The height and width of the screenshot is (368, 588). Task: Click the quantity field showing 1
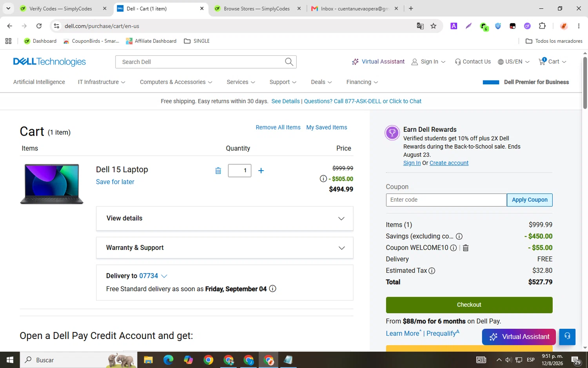pyautogui.click(x=240, y=171)
